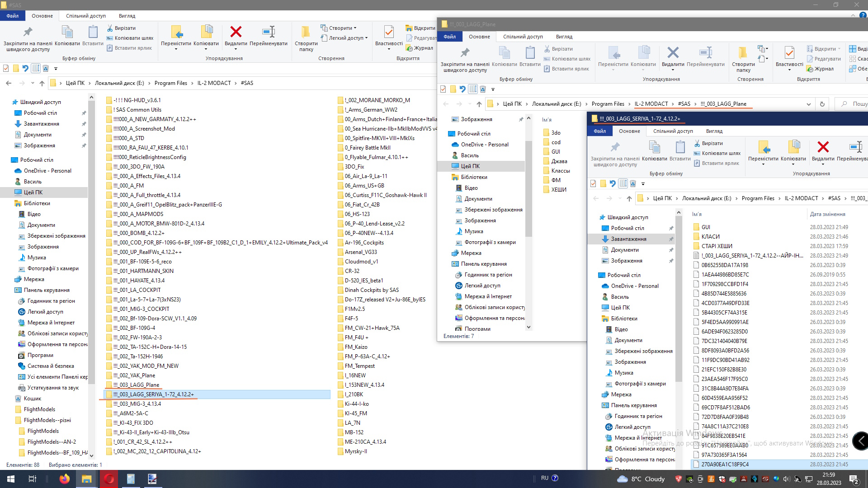Switch to the Вигляд tab in main window

(127, 16)
